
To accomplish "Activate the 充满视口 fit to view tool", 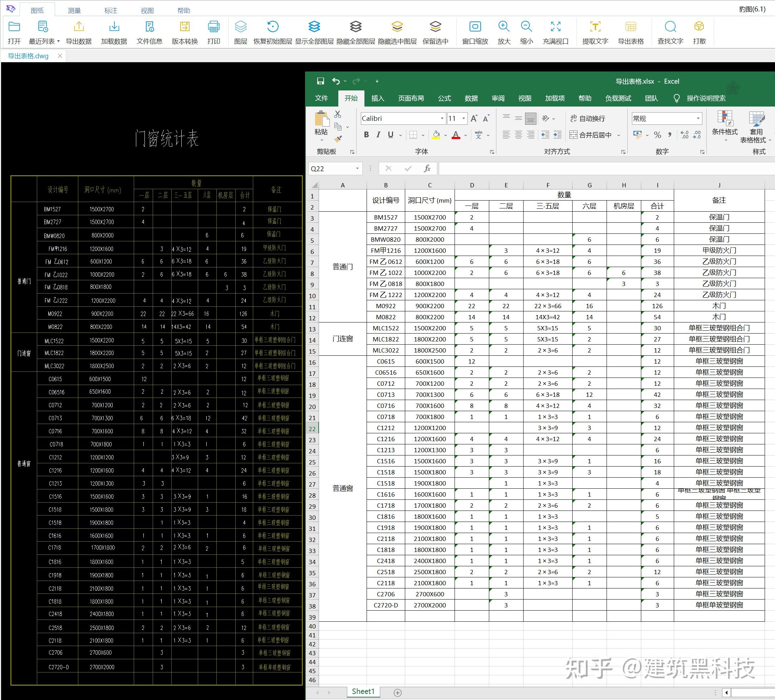I will pyautogui.click(x=555, y=32).
